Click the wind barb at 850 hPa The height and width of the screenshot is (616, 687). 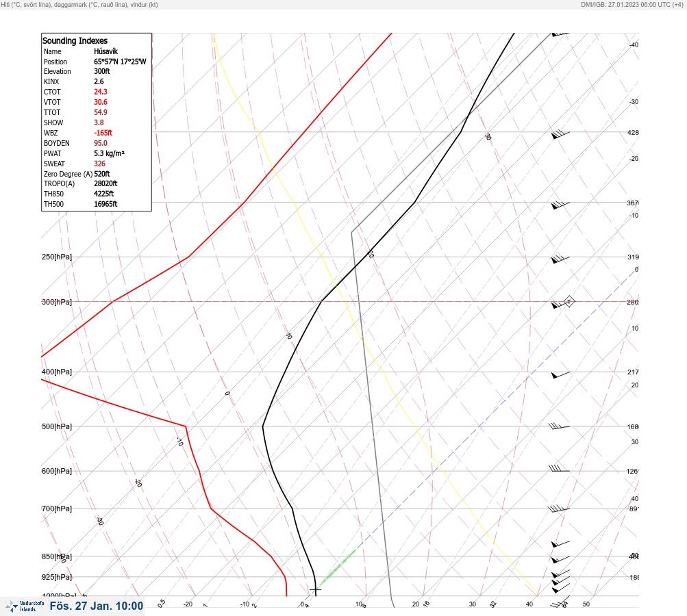(x=560, y=559)
